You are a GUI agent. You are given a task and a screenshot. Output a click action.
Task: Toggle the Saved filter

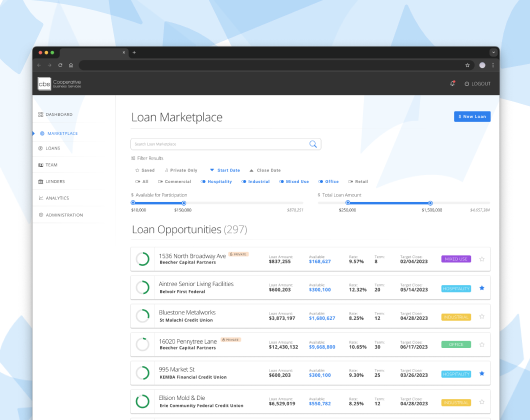click(145, 170)
